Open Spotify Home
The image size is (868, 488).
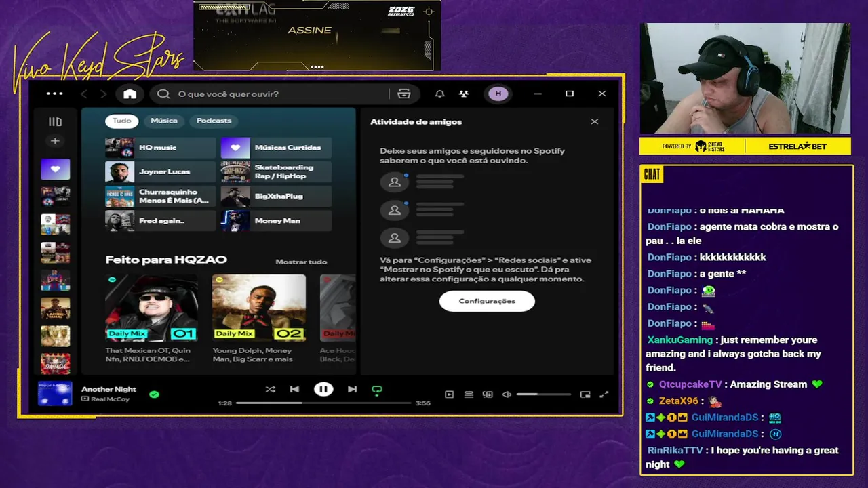tap(130, 94)
